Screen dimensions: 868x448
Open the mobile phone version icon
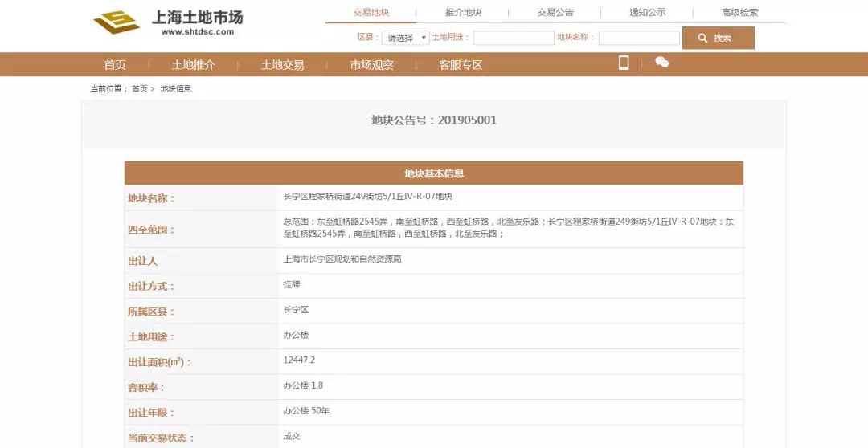pos(624,63)
